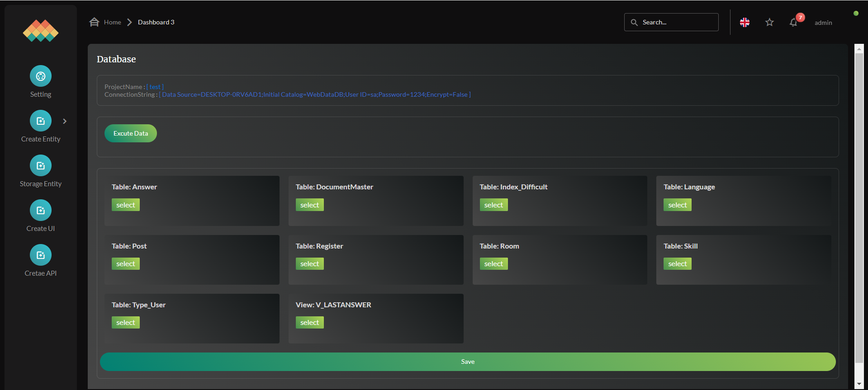Click the connection string value text
This screenshot has width=868, height=390.
coord(315,94)
